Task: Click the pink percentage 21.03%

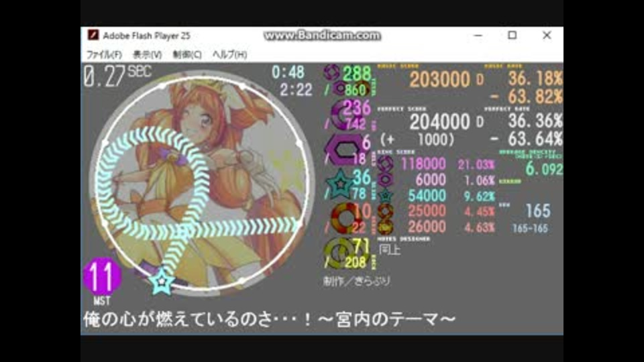Action: [476, 165]
